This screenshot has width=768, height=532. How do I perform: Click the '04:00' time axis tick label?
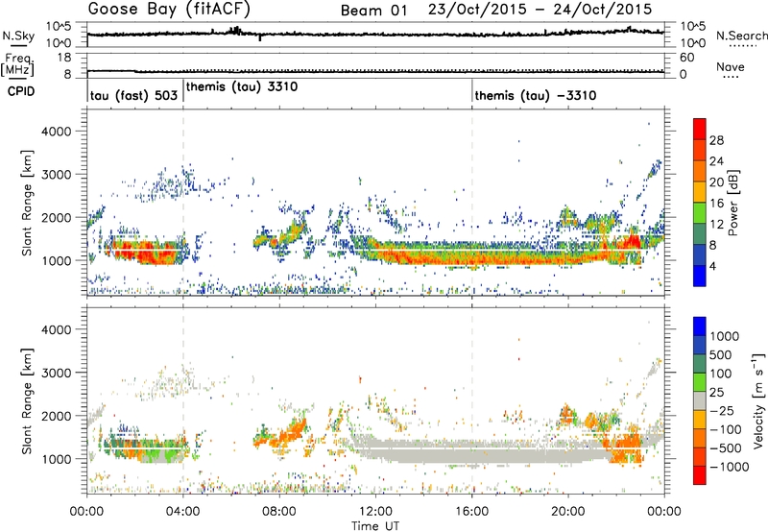pyautogui.click(x=182, y=512)
